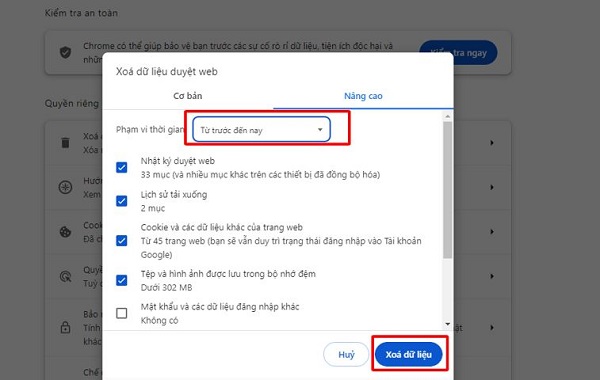This screenshot has width=600, height=380.
Task: Uncheck Cookie và các dữ liệu khác checkbox
Action: click(x=122, y=241)
